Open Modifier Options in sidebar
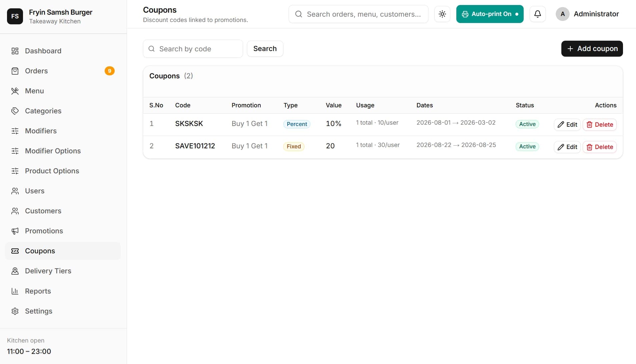 pyautogui.click(x=63, y=151)
